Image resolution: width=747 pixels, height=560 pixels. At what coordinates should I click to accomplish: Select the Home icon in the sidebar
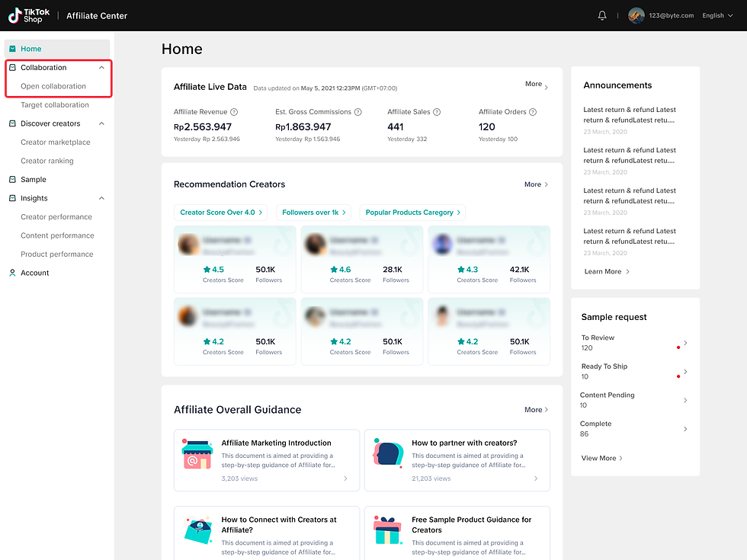[x=14, y=48]
